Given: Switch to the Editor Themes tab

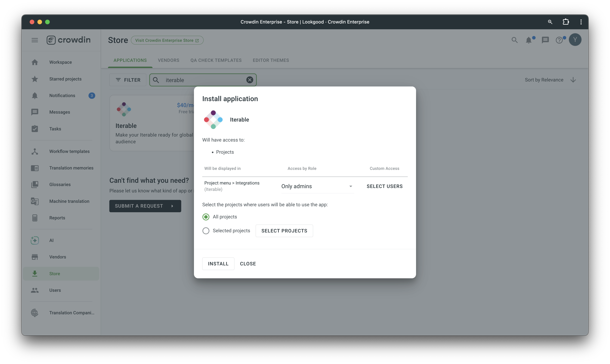Looking at the screenshot, I should (271, 60).
